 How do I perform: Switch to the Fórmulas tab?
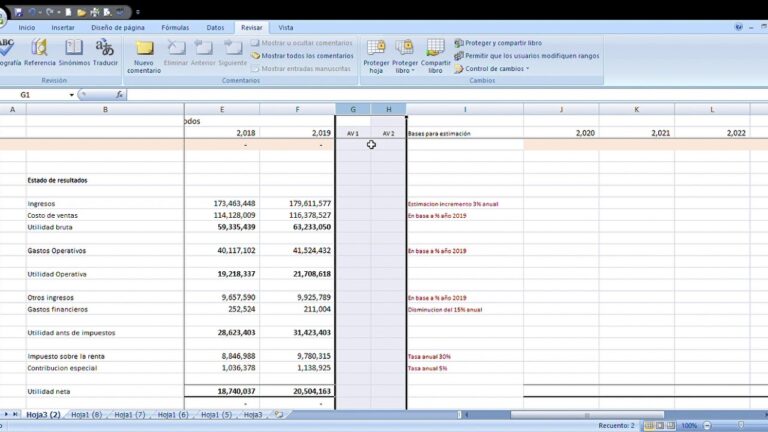click(x=175, y=27)
